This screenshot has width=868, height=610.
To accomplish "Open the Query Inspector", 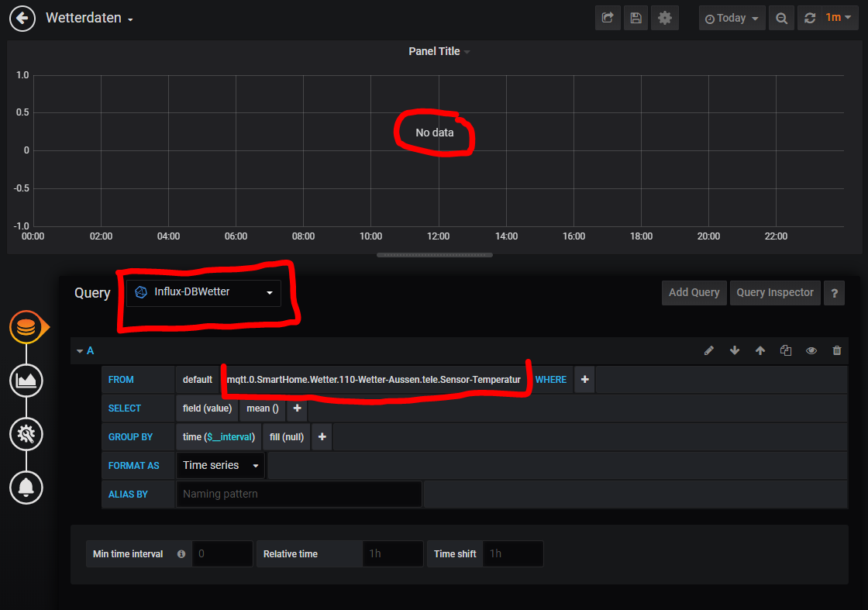I will (x=774, y=292).
